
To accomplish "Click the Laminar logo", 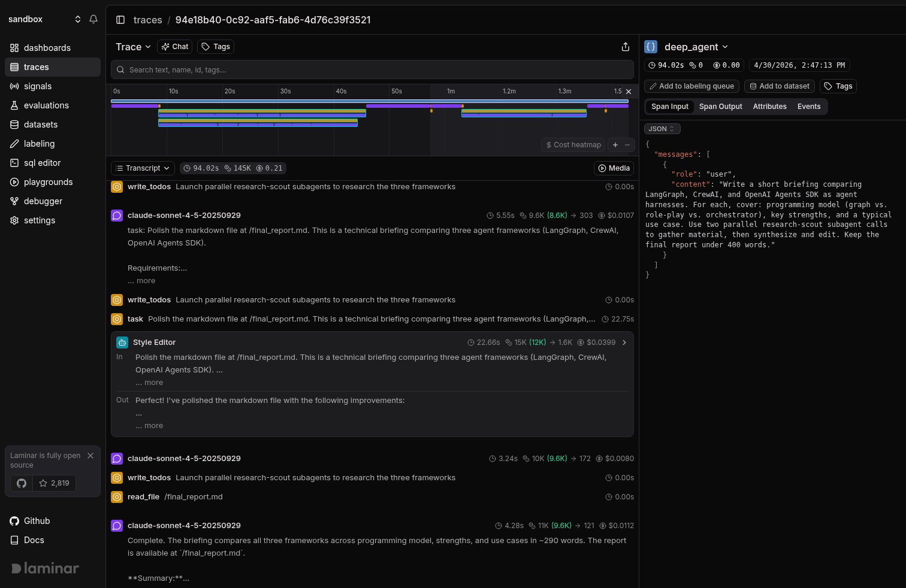I will pos(45,568).
